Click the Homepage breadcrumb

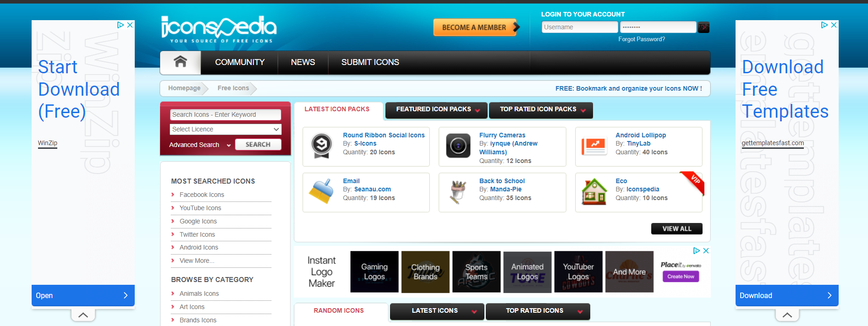184,88
